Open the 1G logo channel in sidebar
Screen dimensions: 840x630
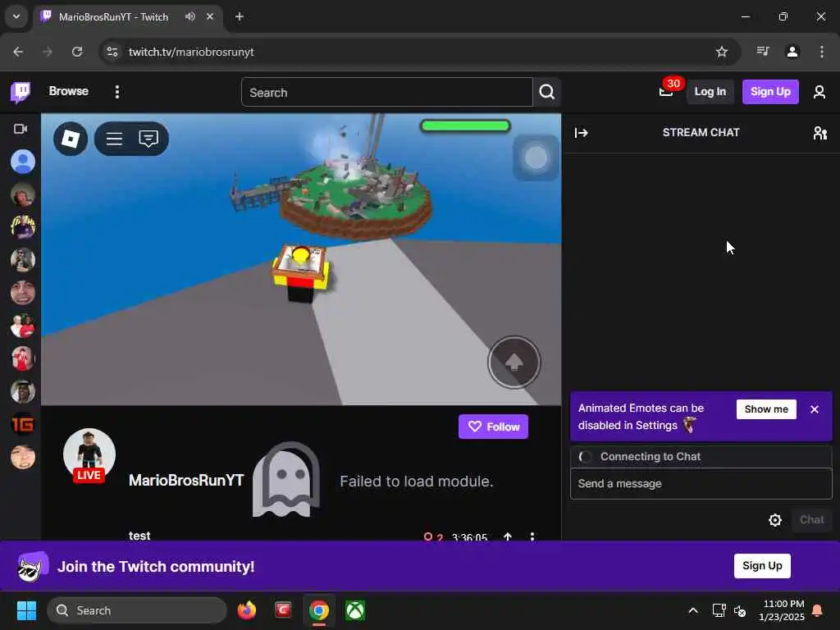pos(22,424)
